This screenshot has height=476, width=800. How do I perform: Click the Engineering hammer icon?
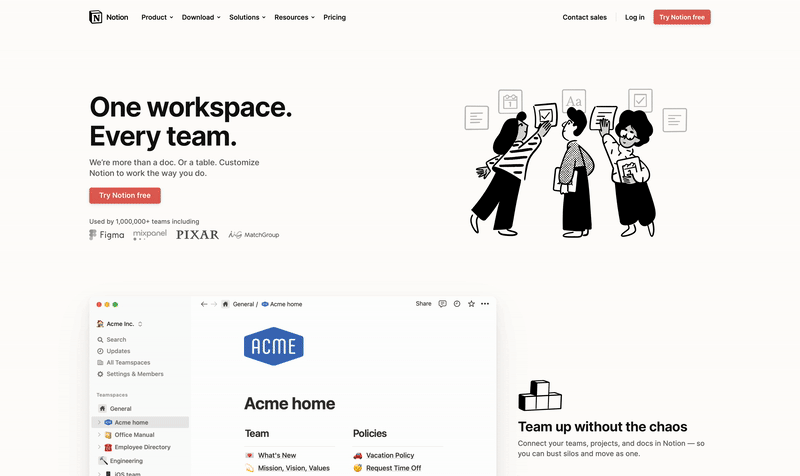(x=103, y=461)
